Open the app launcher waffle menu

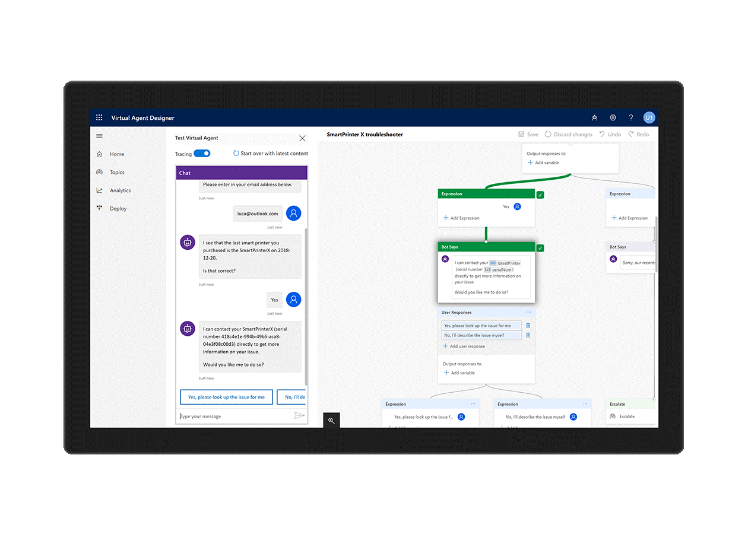coord(99,117)
